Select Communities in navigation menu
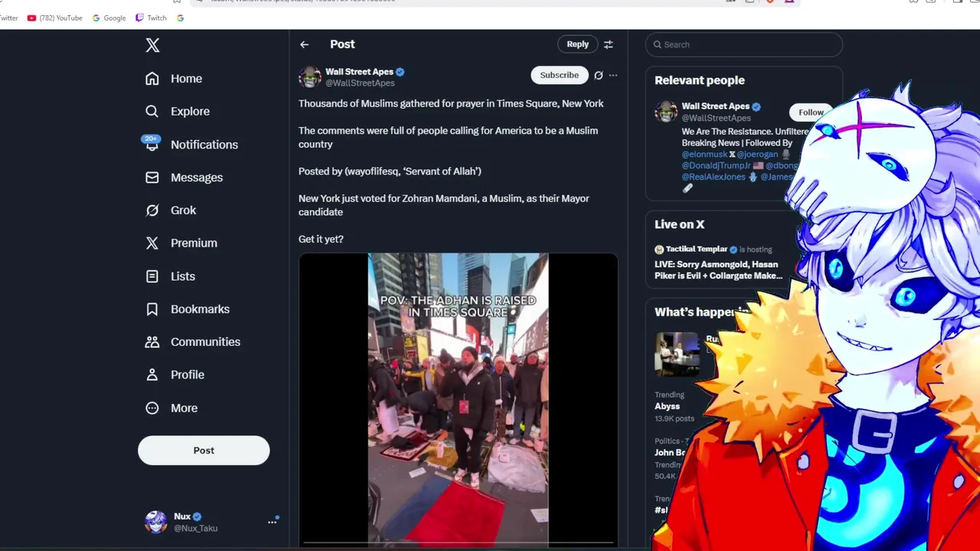The width and height of the screenshot is (980, 551). coord(205,342)
